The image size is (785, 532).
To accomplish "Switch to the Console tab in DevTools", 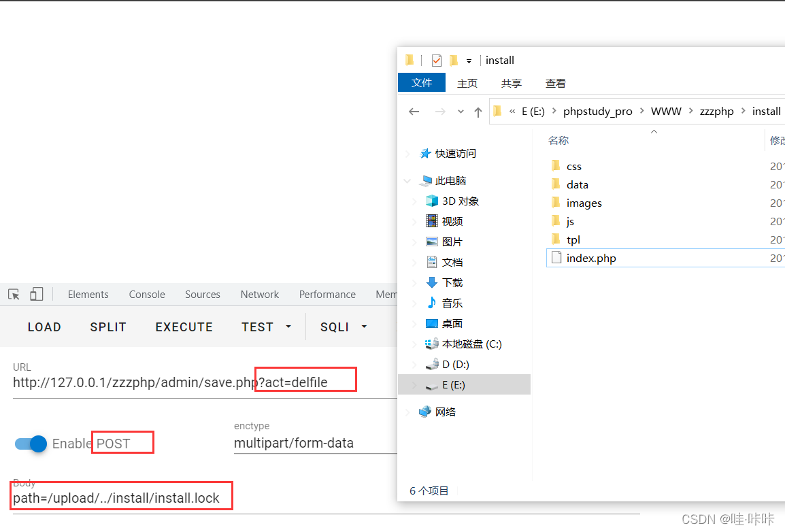I will [146, 294].
